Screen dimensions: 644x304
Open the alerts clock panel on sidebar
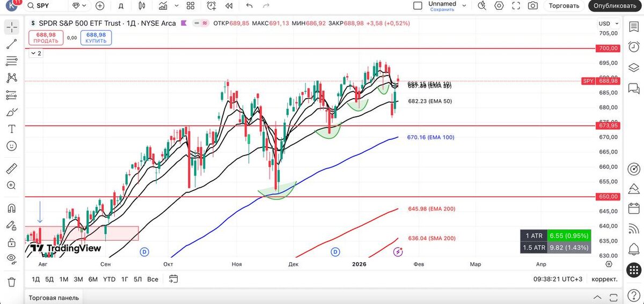click(x=634, y=47)
